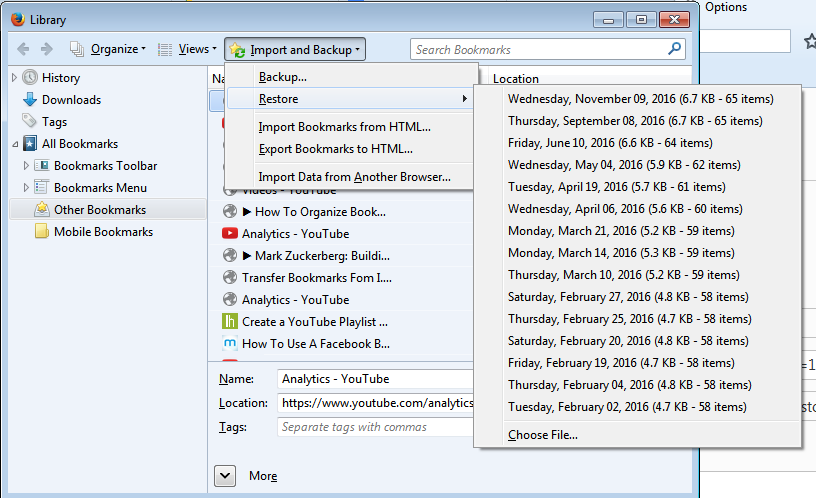
Task: Click the blue m icon of Facebook bookmark
Action: click(230, 343)
